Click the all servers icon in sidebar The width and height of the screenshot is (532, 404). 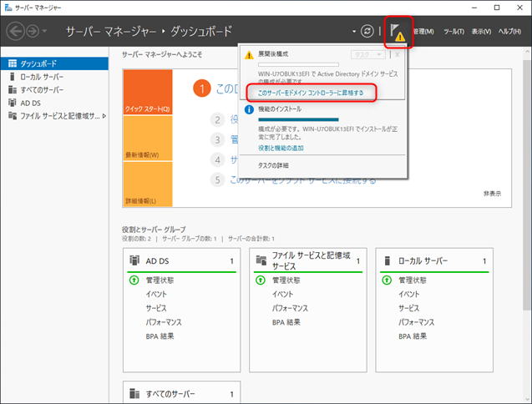[x=13, y=89]
